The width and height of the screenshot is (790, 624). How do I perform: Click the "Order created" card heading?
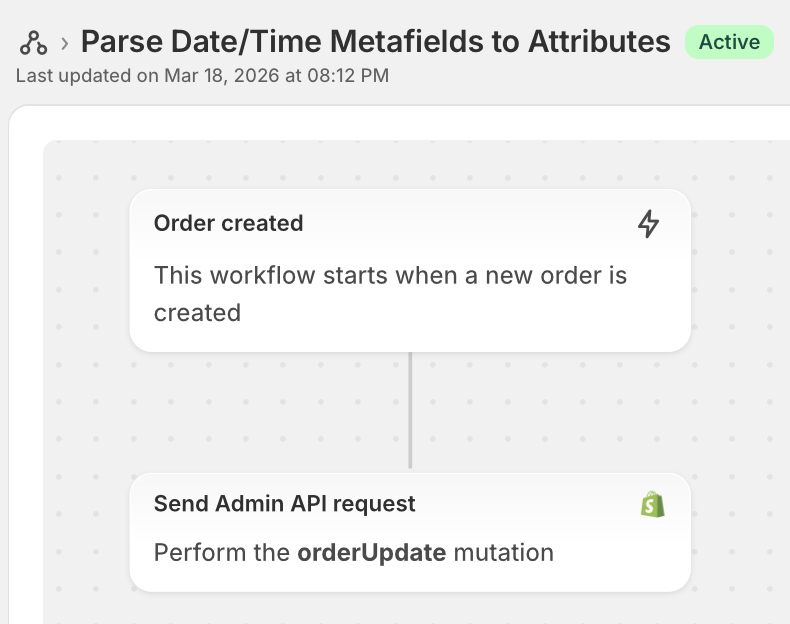[x=228, y=224]
